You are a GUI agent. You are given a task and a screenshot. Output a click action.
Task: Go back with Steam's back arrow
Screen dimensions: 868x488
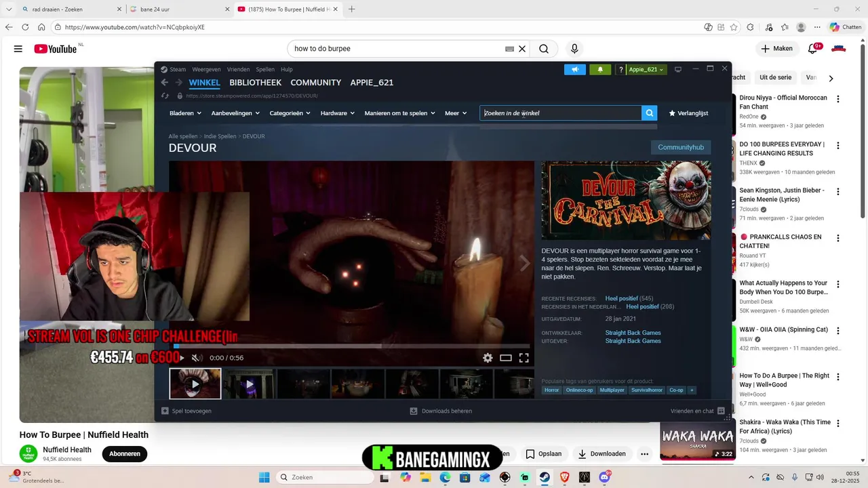click(x=165, y=83)
